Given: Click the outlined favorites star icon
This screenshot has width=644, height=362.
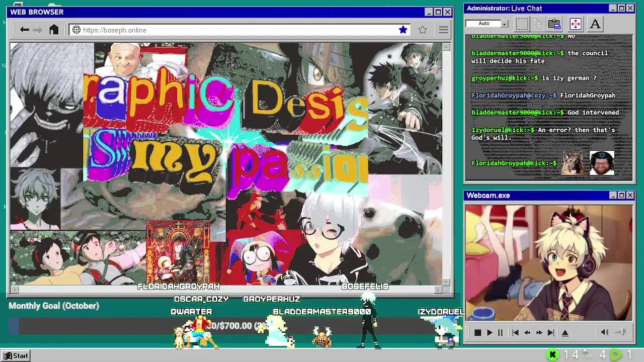Looking at the screenshot, I should [x=423, y=30].
